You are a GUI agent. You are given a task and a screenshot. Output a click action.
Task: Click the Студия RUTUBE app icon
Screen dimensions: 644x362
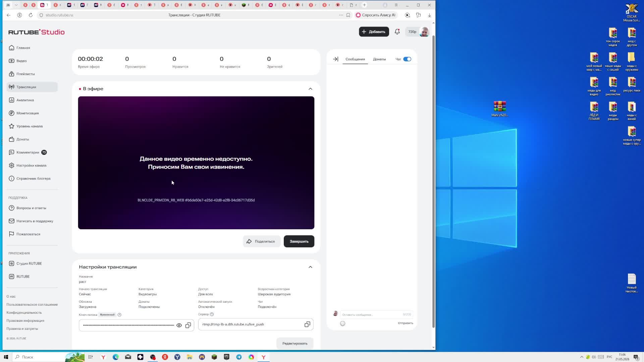pos(12,264)
